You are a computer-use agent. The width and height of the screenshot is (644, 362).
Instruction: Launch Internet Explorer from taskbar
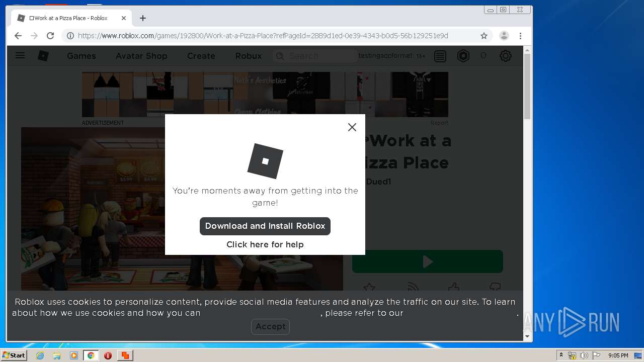[x=40, y=355]
